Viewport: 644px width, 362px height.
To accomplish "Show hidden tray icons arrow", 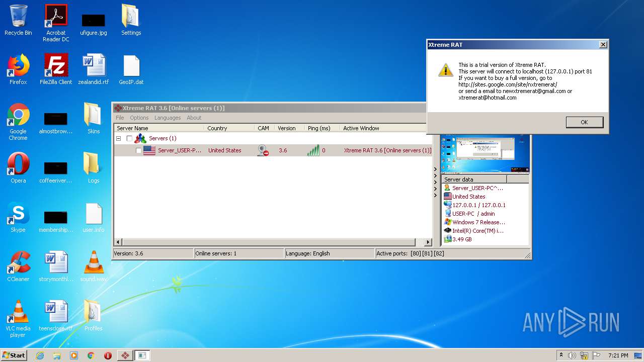I will pyautogui.click(x=561, y=355).
